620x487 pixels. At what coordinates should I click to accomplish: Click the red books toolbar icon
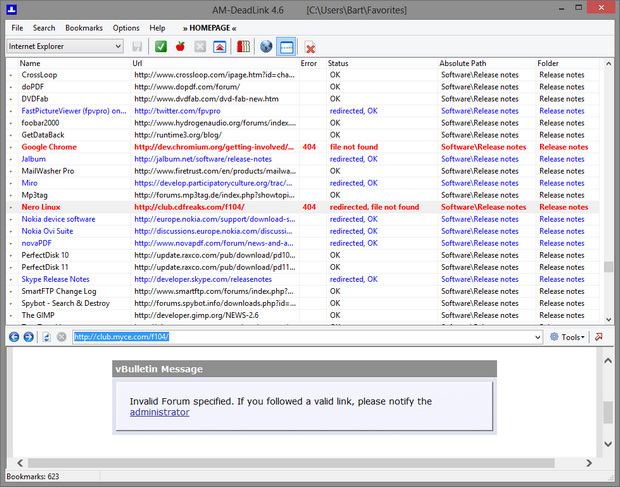click(243, 47)
